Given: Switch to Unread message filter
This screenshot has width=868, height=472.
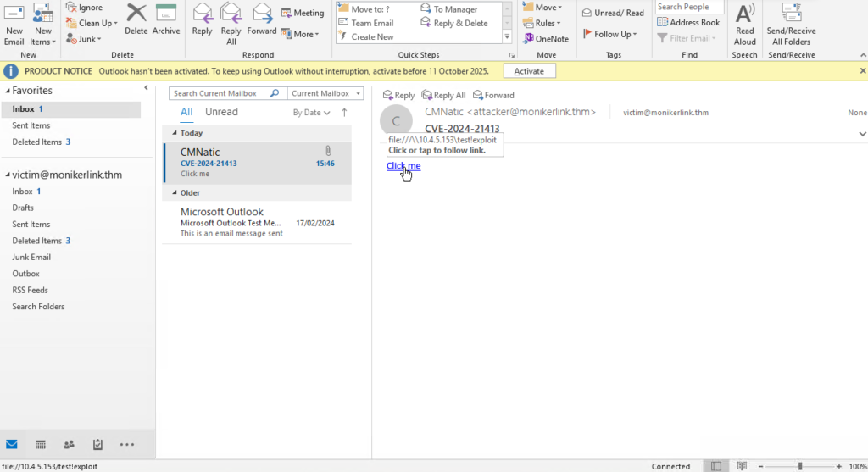Looking at the screenshot, I should click(221, 112).
